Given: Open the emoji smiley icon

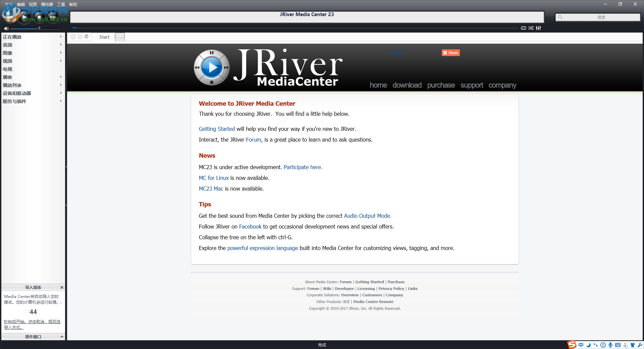Looking at the screenshot, I should (x=603, y=345).
